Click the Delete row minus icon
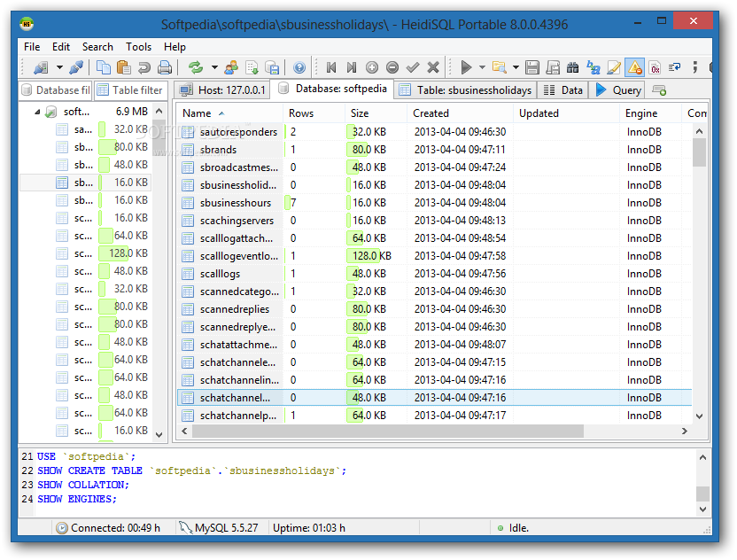This screenshot has height=560, width=737. [392, 67]
